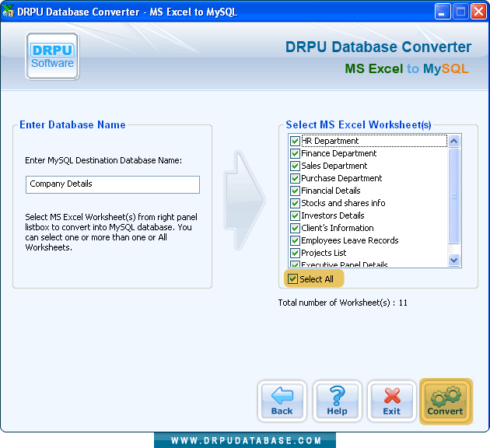The width and height of the screenshot is (490, 448).
Task: Uncheck the Financial Details worksheet
Action: coord(295,191)
